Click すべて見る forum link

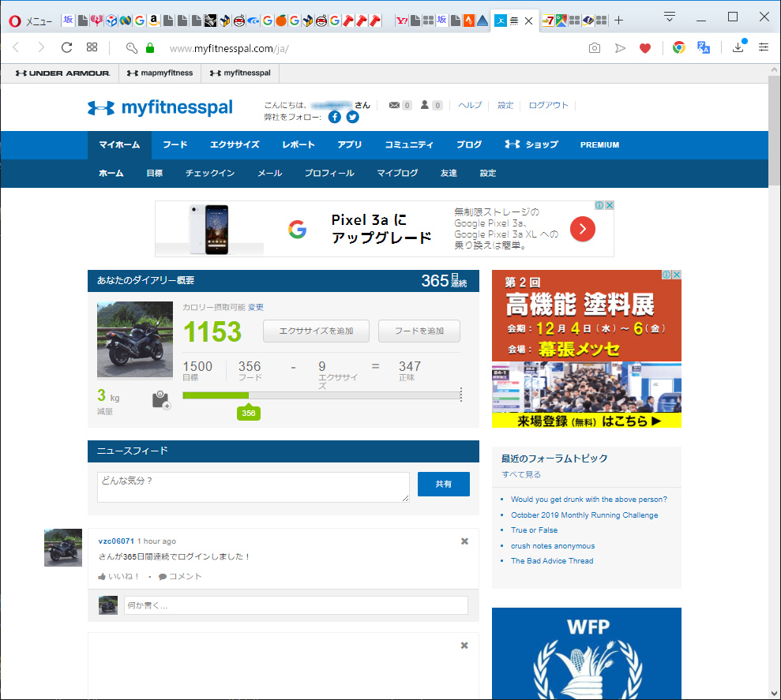tap(521, 474)
